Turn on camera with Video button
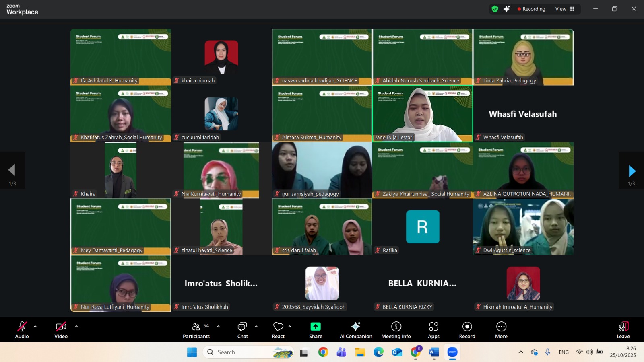This screenshot has height=362, width=644. tap(61, 330)
